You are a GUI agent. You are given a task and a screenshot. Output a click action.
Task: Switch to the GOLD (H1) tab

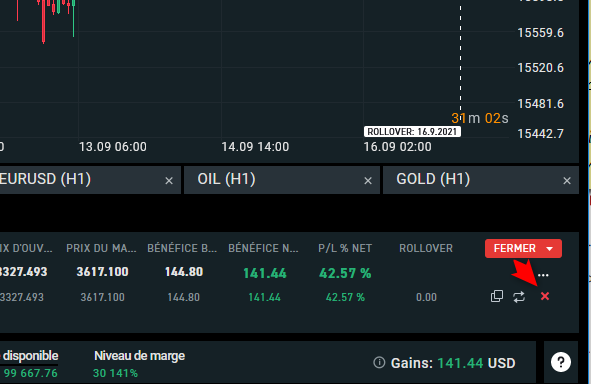[481, 180]
